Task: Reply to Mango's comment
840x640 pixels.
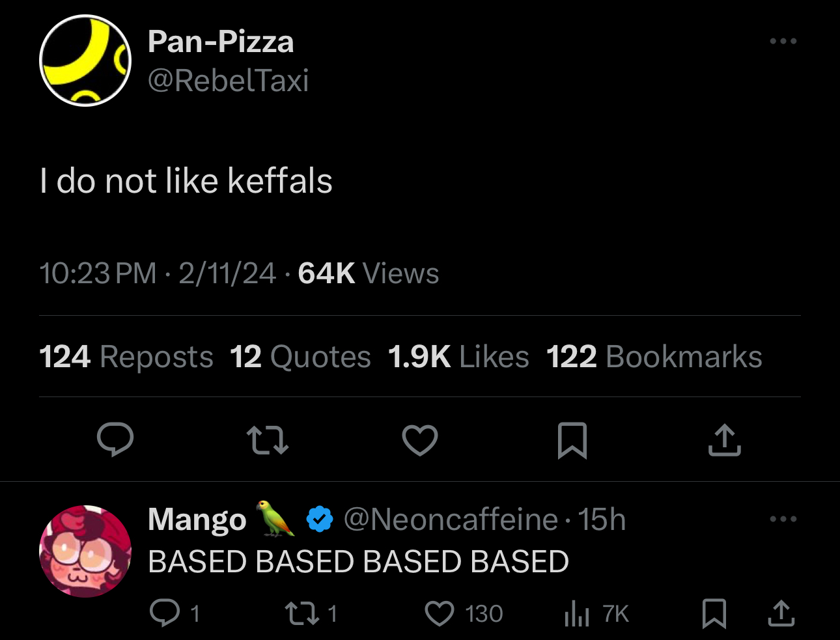Action: coord(174,613)
